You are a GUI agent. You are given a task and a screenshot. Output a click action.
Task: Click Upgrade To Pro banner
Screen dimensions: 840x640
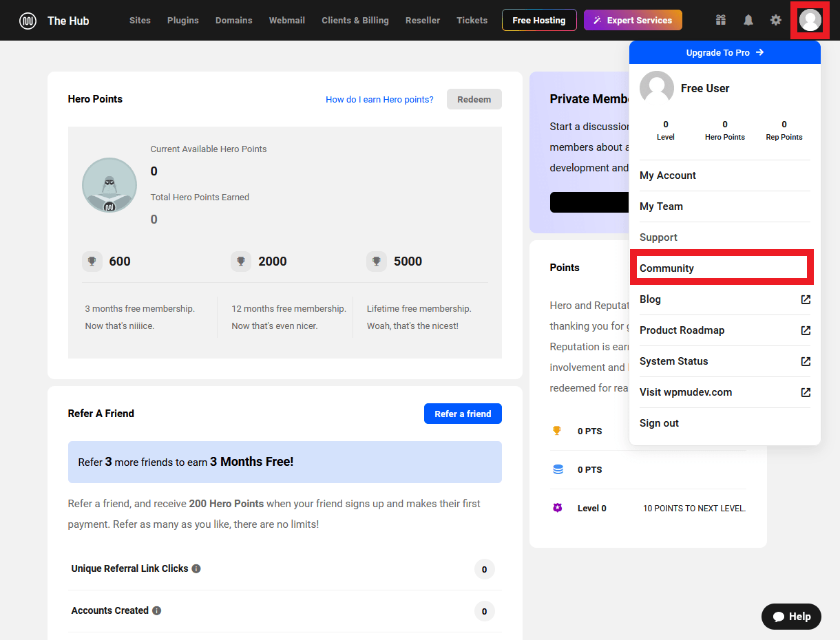[725, 52]
